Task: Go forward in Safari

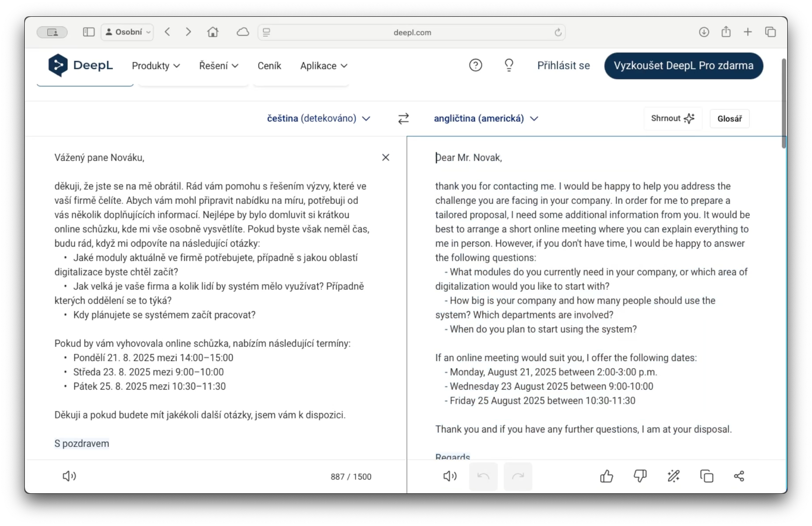Action: [x=188, y=32]
